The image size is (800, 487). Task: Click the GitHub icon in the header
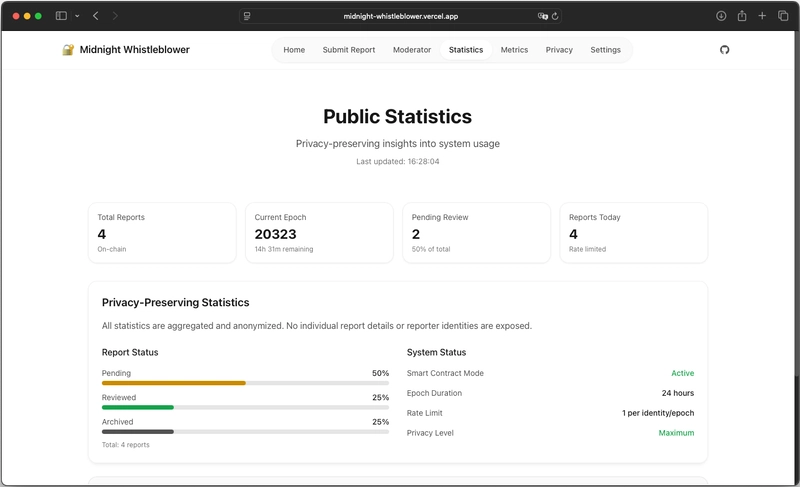tap(725, 49)
